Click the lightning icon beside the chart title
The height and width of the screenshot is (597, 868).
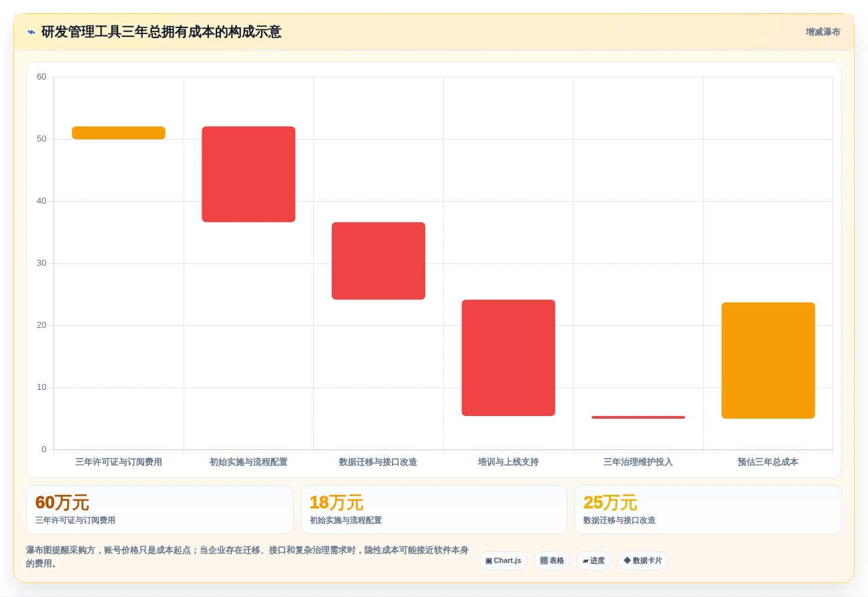click(31, 32)
